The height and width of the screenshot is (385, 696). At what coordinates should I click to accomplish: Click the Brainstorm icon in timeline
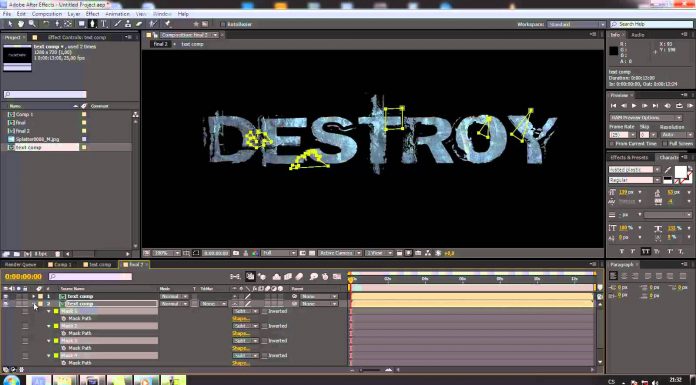coord(314,277)
